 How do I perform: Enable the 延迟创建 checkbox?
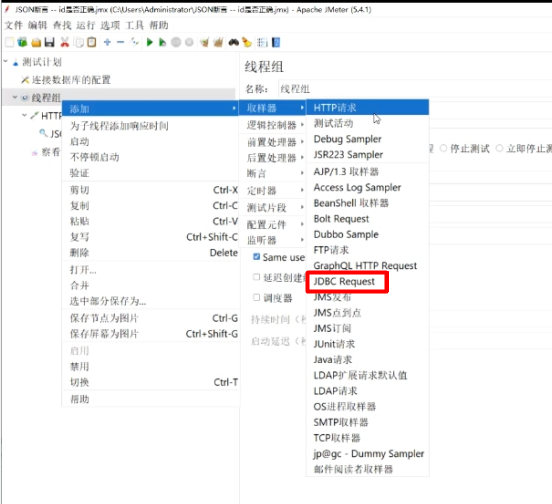(x=257, y=277)
